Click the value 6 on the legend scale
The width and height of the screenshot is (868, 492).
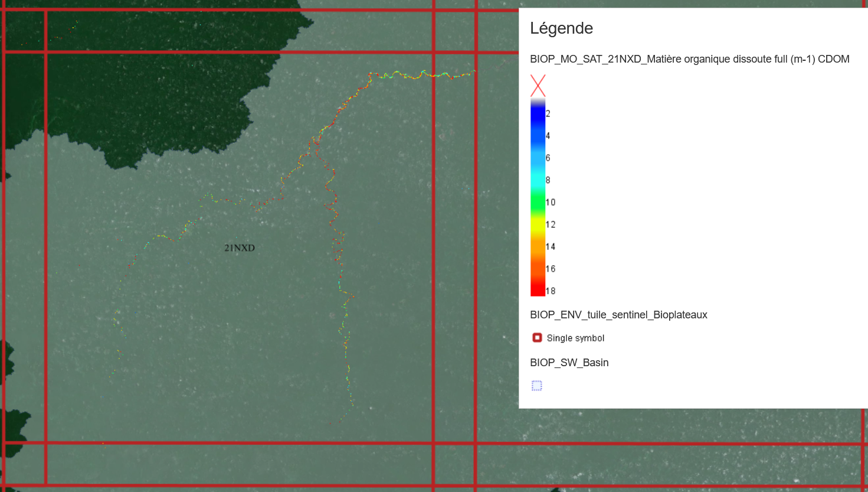click(548, 158)
